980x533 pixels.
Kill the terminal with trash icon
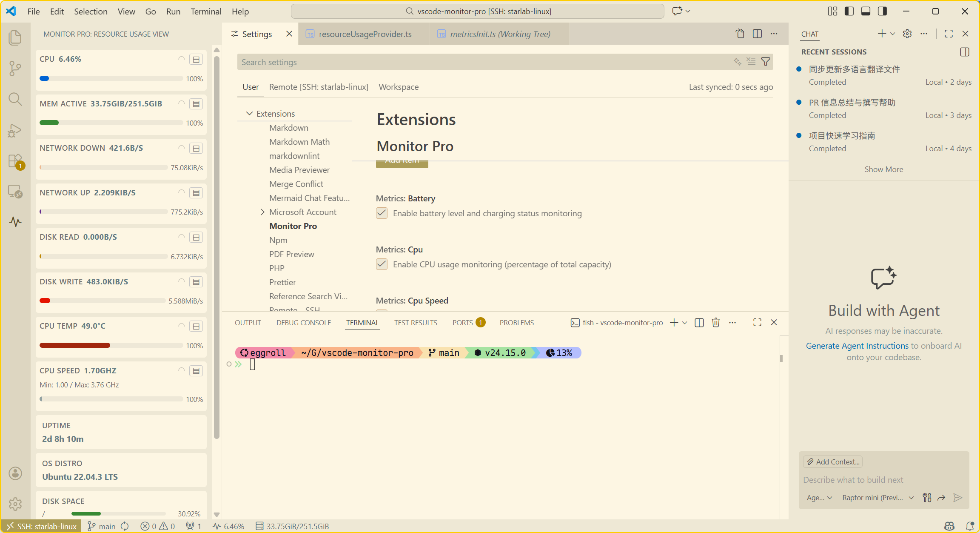coord(716,323)
